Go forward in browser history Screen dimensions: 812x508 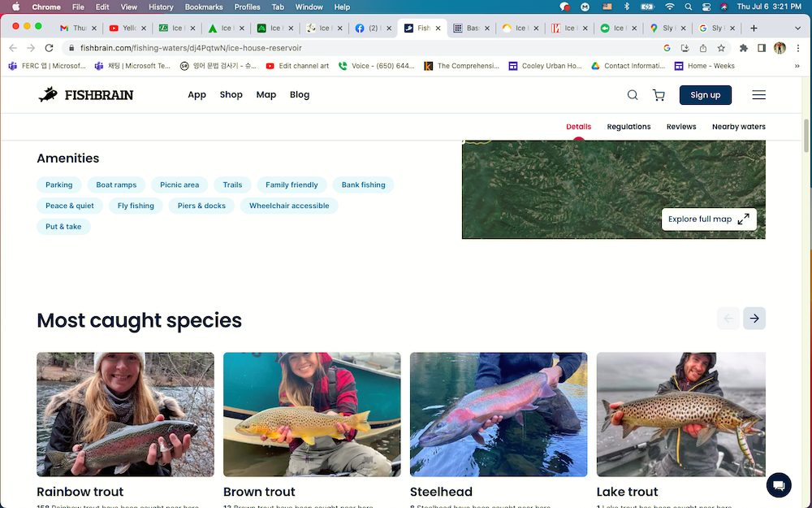(31, 48)
